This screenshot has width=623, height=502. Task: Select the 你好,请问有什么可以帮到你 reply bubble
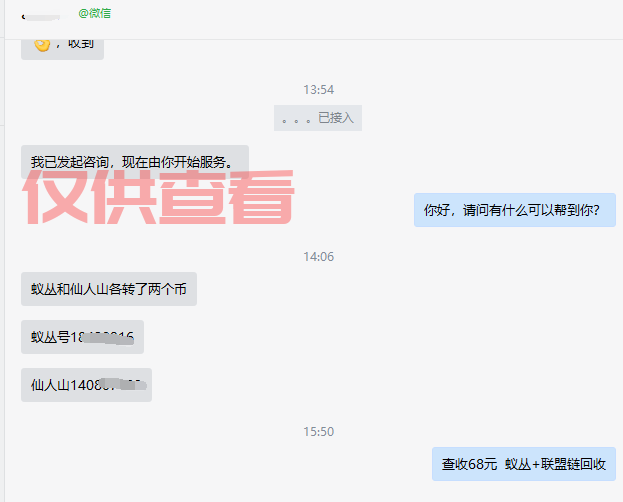click(x=515, y=210)
